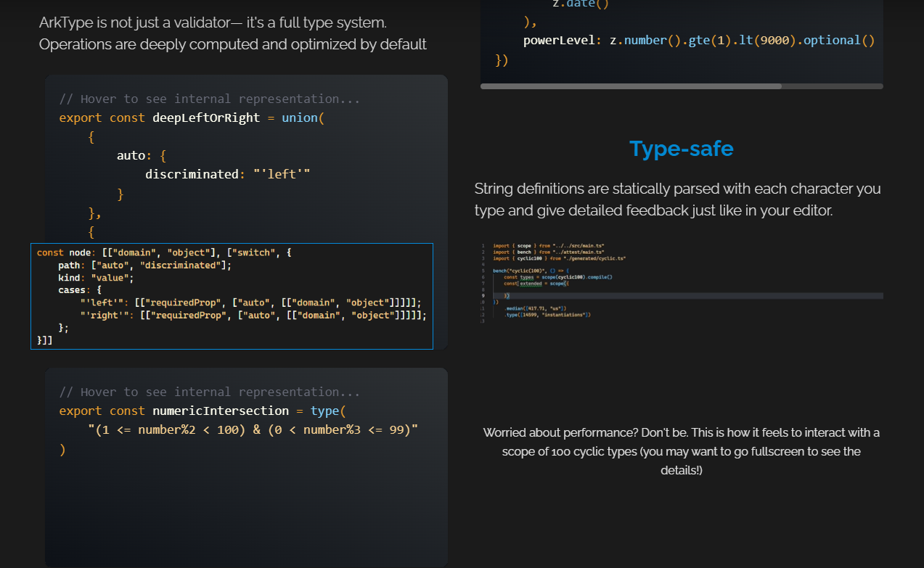Viewport: 924px width, 568px height.
Task: Click the 'Worried about performance?' caption text
Action: [x=681, y=451]
